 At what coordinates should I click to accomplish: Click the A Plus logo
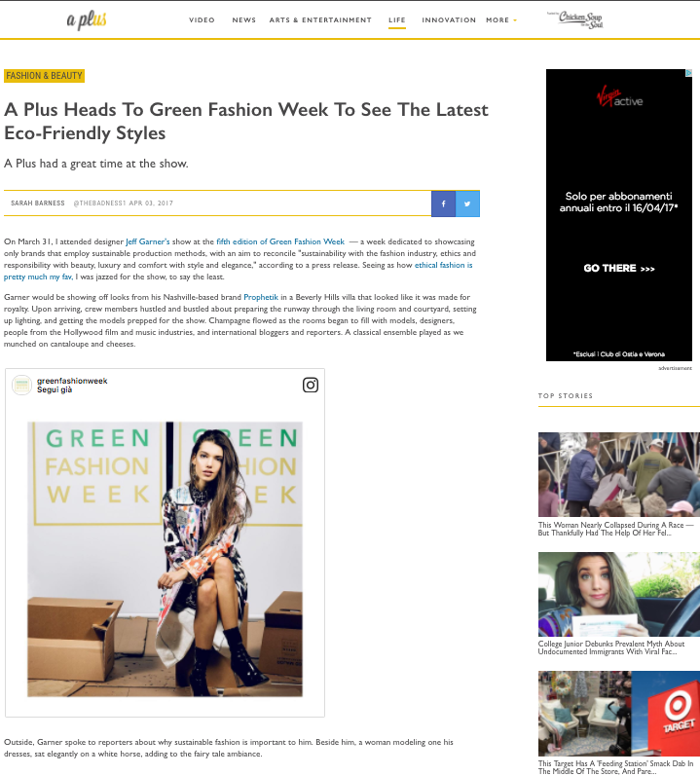pyautogui.click(x=87, y=19)
